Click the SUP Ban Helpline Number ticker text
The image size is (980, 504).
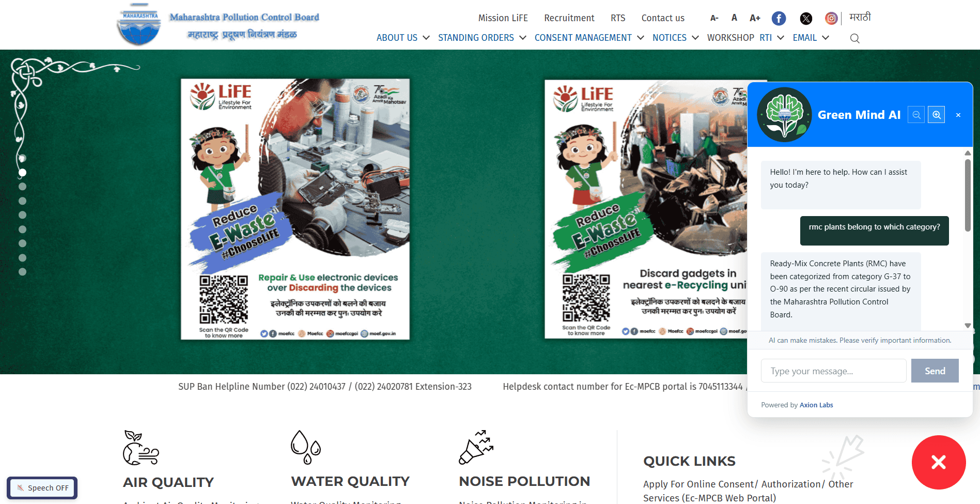pos(325,387)
